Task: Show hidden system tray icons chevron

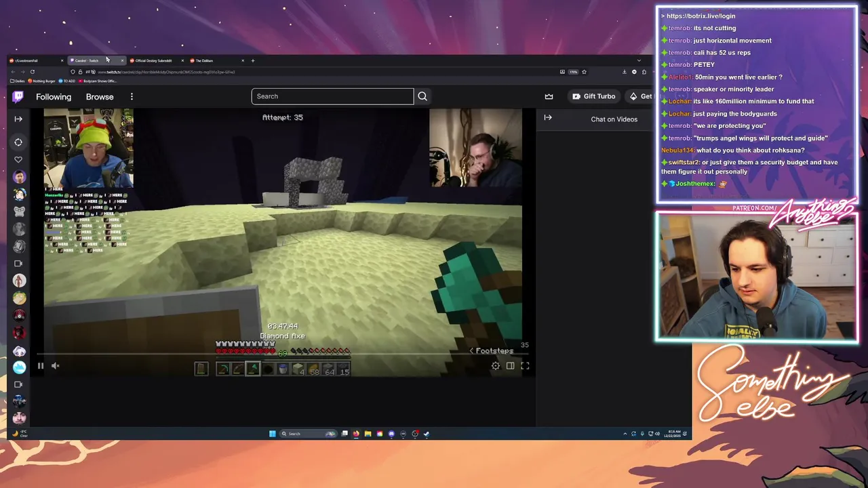Action: tap(625, 434)
